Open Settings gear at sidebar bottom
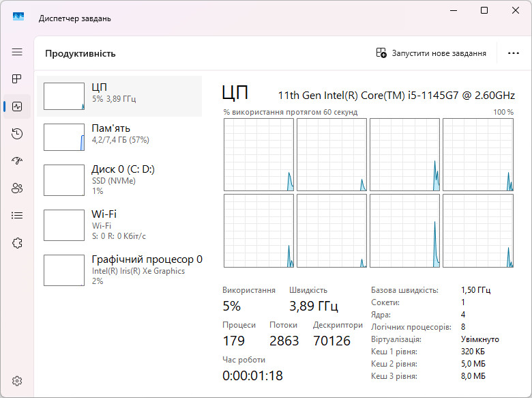 [x=17, y=381]
